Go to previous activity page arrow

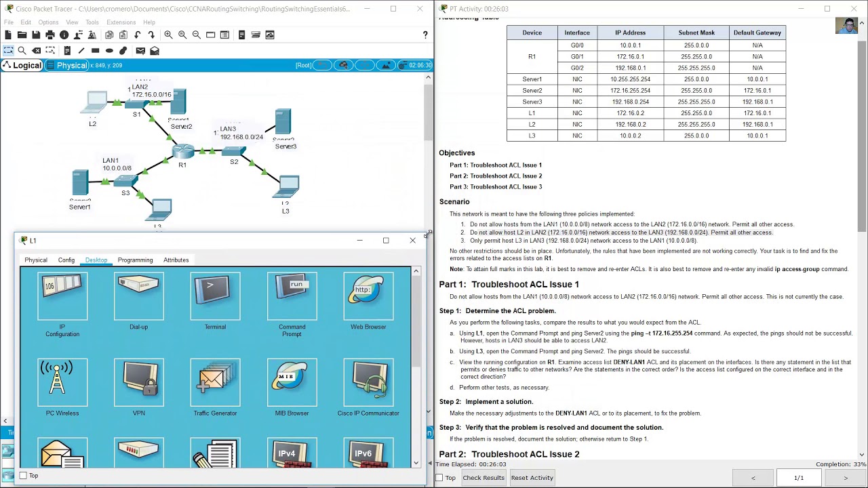coord(753,478)
